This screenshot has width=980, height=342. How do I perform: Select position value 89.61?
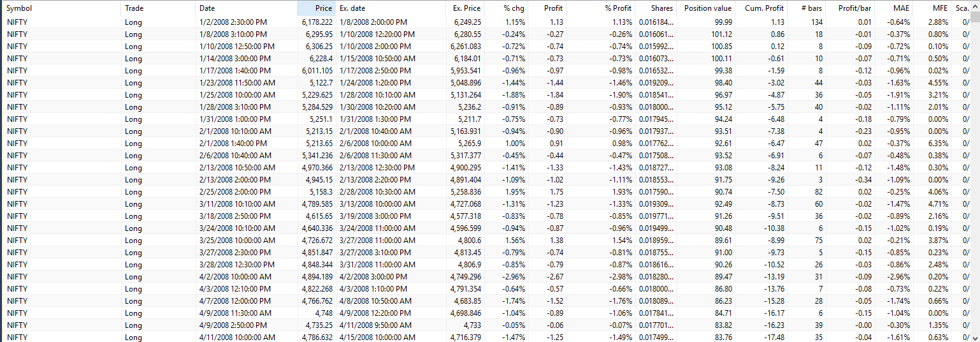[723, 241]
